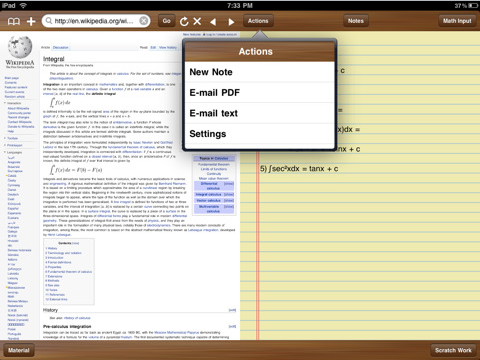
Task: Click the Topics in Calculus header
Action: 214,158
